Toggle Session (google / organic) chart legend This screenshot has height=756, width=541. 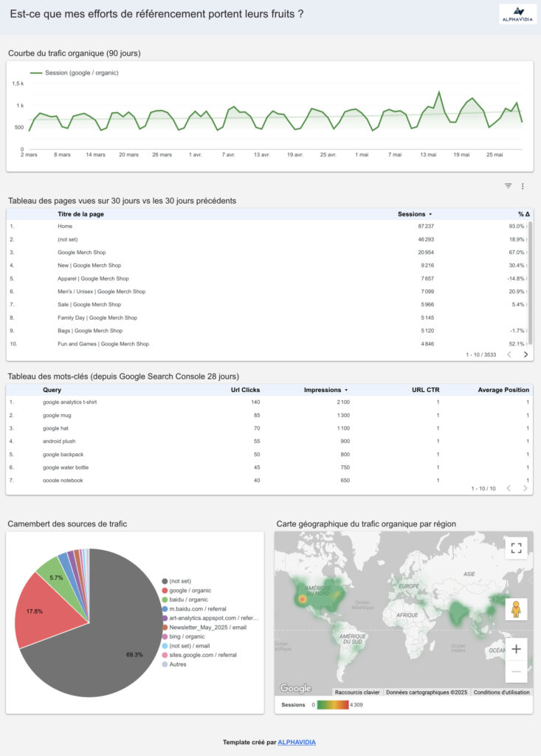75,73
